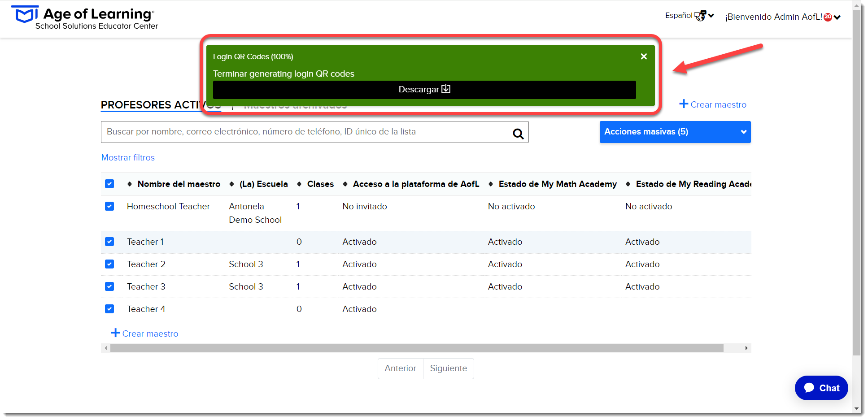Click the Siguiente pagination button

tap(449, 368)
